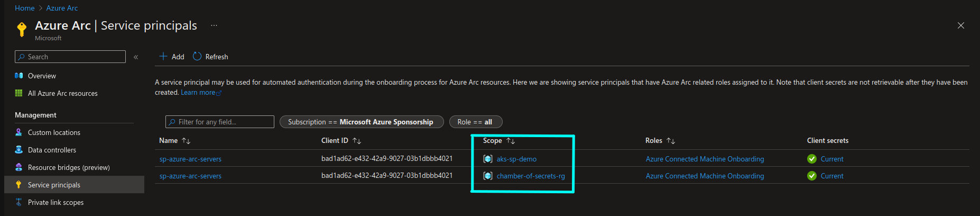Click the All Azure Arc resources grid icon

pos(19,93)
